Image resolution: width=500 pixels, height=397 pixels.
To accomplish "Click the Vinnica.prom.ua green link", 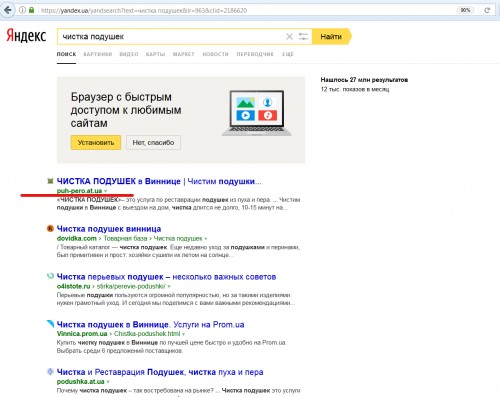I will point(82,334).
